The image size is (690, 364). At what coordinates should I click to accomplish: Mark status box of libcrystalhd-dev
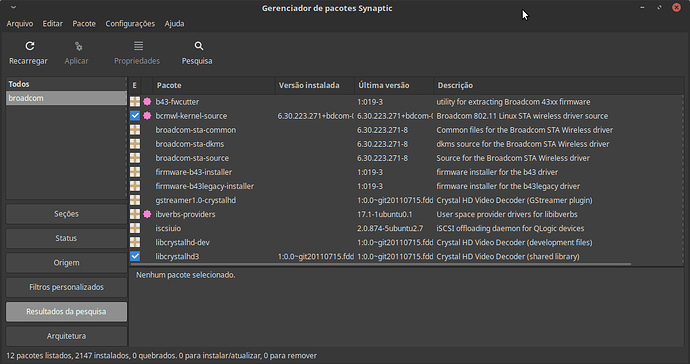click(x=135, y=243)
